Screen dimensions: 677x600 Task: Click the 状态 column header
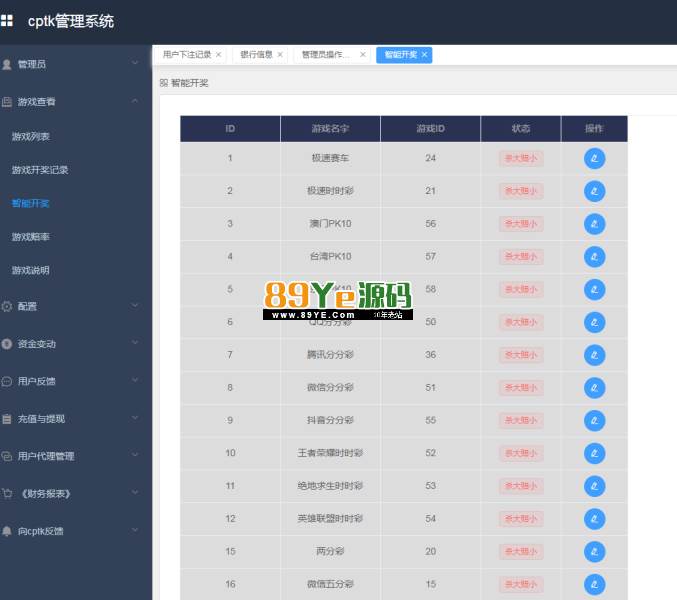click(521, 129)
